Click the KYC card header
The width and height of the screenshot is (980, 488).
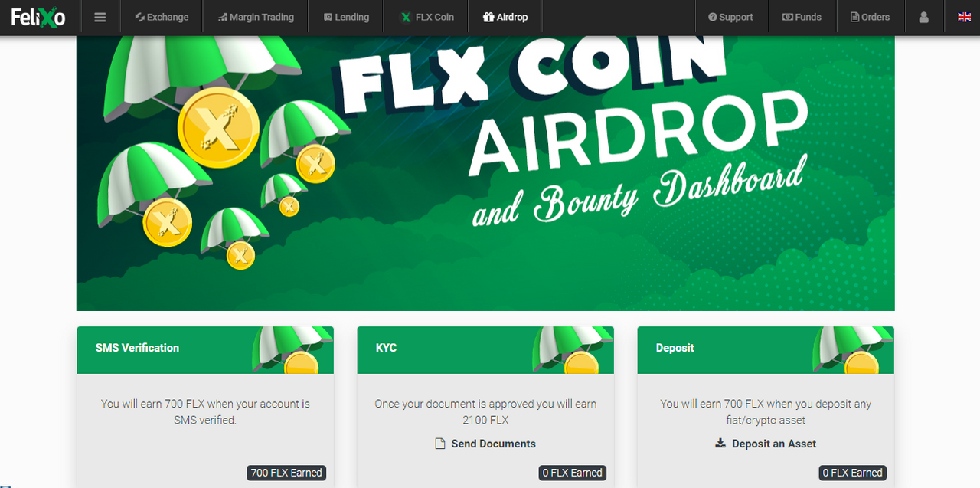click(x=485, y=350)
